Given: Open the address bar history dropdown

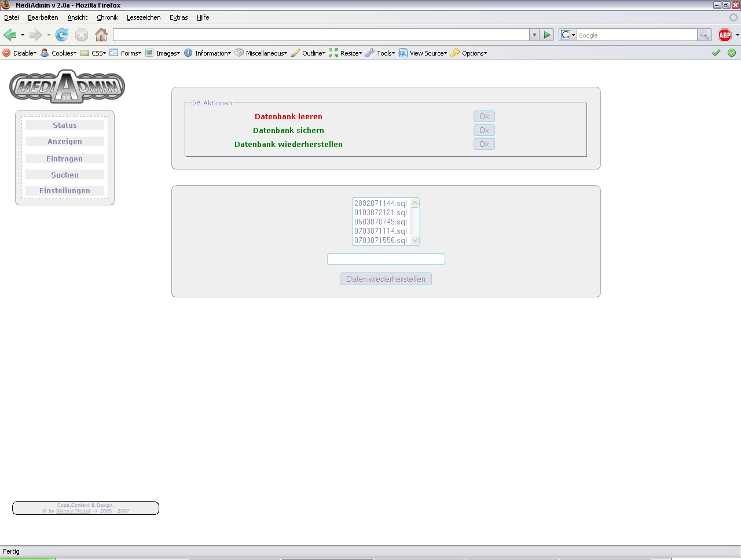Looking at the screenshot, I should pyautogui.click(x=534, y=35).
